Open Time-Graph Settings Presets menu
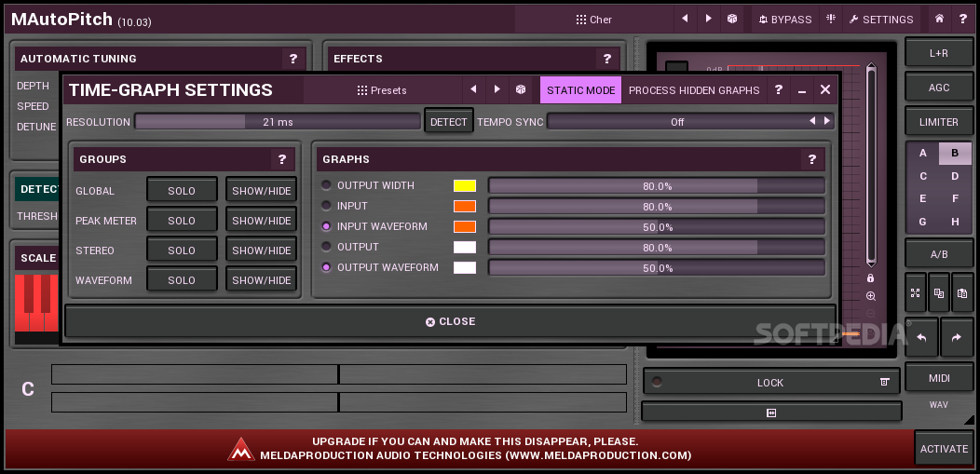This screenshot has height=474, width=980. coord(382,90)
